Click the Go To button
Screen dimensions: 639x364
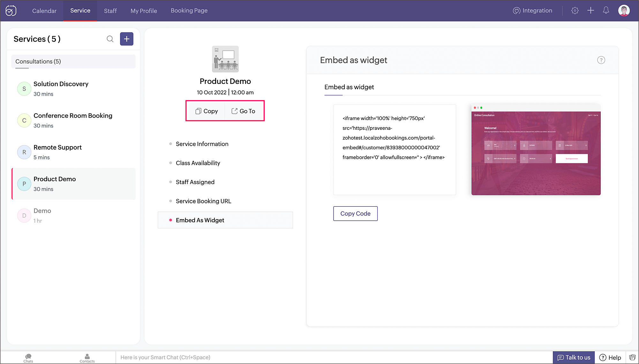tap(243, 111)
